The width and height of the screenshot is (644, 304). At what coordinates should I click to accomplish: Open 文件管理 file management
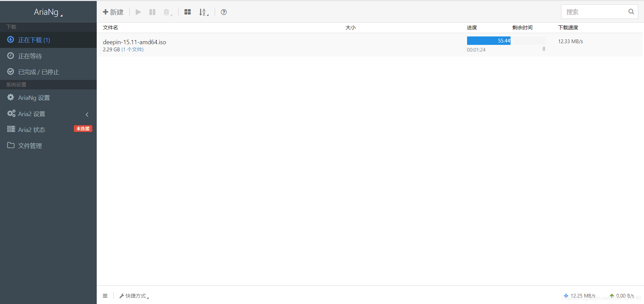48,145
